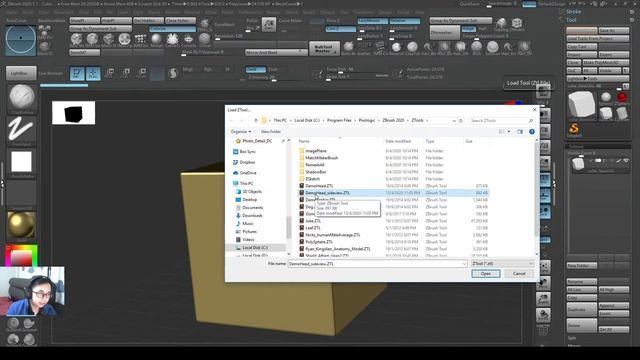
Task: Open the white alpha thumbnail
Action: (x=21, y=162)
